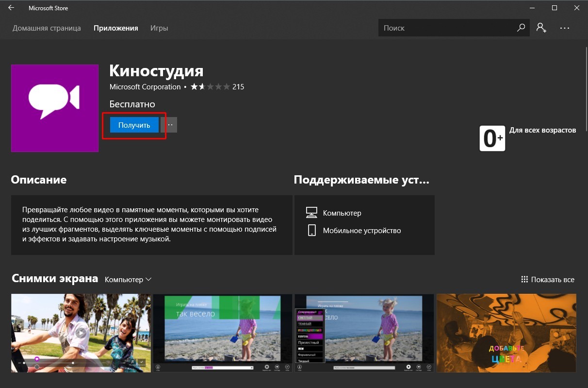
Task: Open the Игры tab
Action: tap(159, 28)
